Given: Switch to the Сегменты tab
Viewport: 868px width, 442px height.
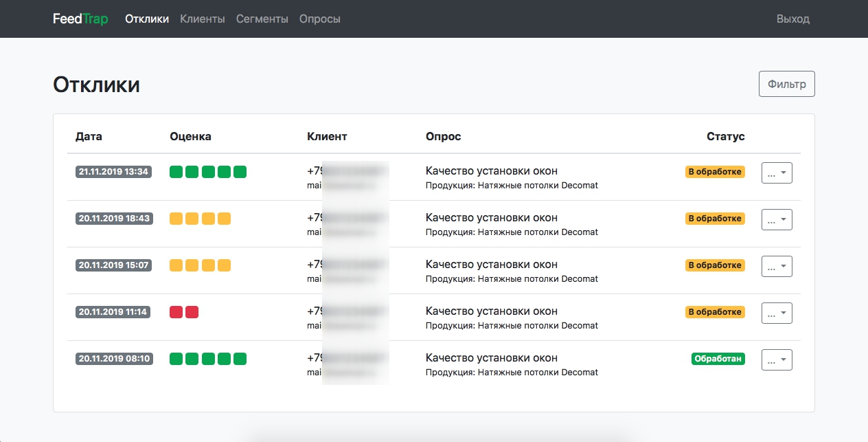Looking at the screenshot, I should (262, 19).
